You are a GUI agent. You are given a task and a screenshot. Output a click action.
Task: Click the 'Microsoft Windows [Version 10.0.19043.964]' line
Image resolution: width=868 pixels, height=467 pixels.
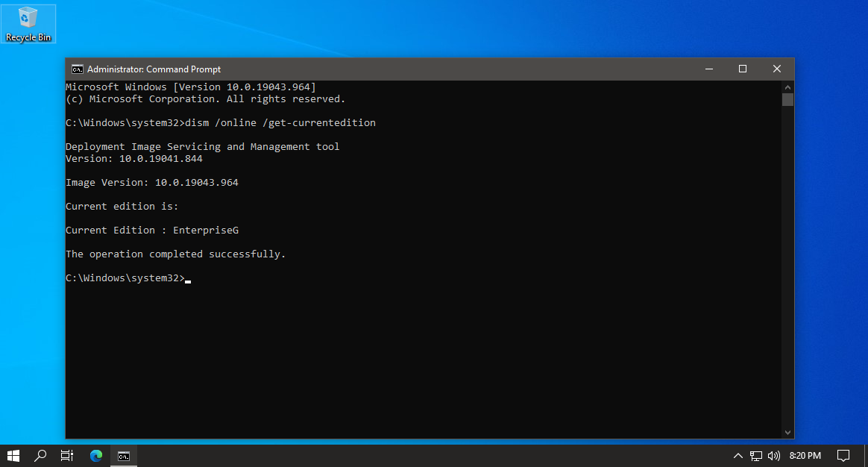(x=191, y=87)
